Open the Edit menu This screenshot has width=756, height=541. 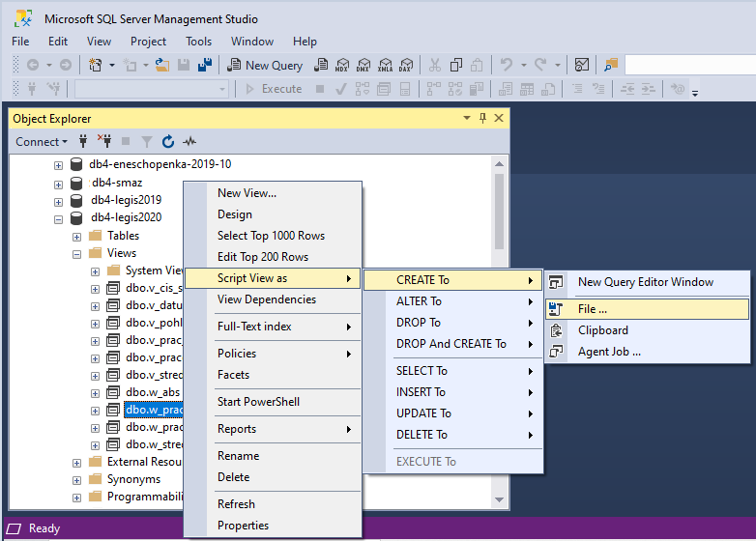tap(58, 42)
